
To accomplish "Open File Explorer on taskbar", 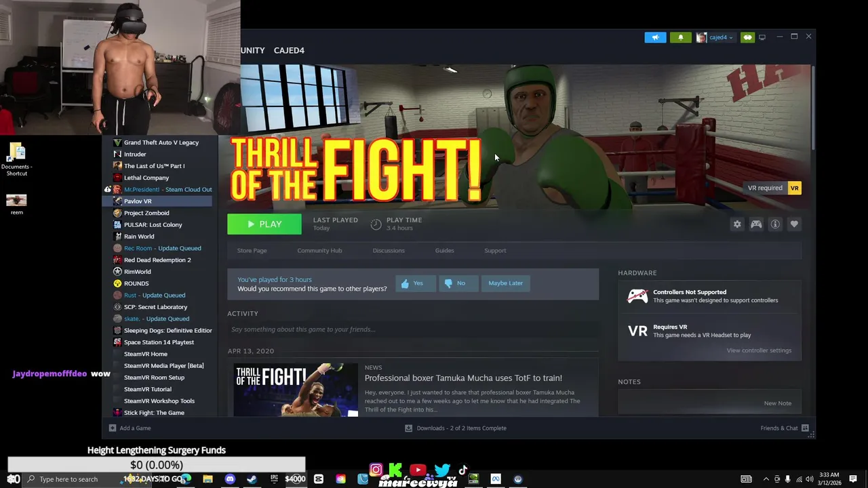I will point(208,479).
